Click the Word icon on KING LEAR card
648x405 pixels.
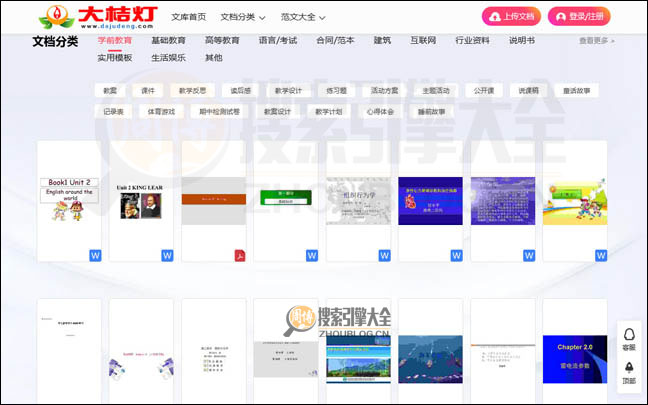(167, 255)
